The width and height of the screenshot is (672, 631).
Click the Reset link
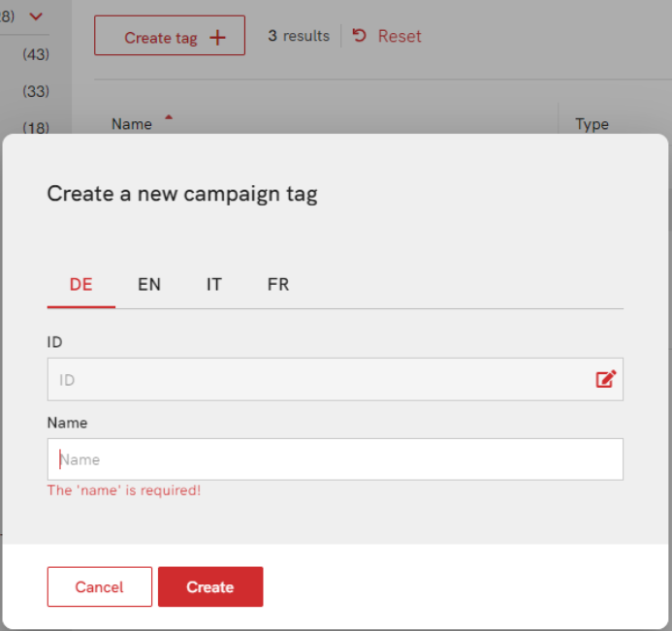point(400,36)
